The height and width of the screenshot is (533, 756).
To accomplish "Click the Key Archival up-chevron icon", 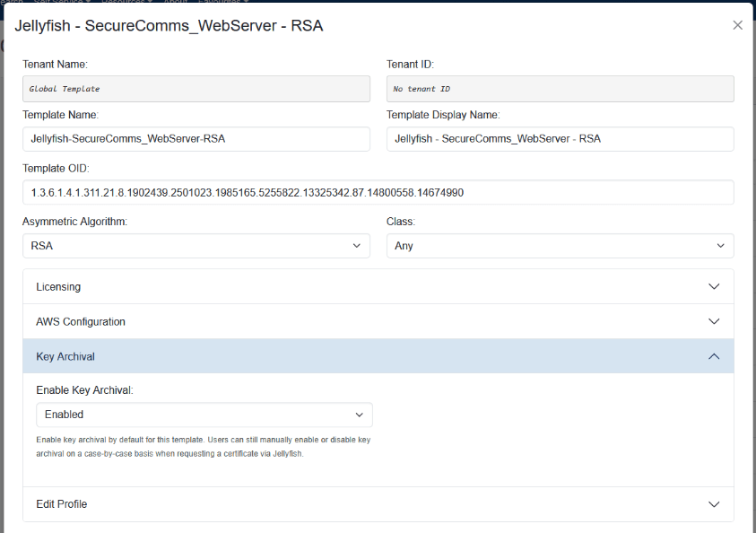I will [714, 356].
